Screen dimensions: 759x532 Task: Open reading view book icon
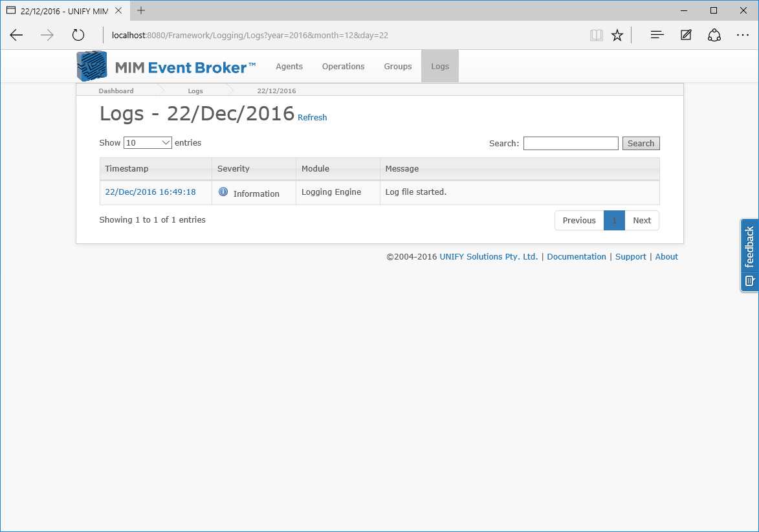597,35
